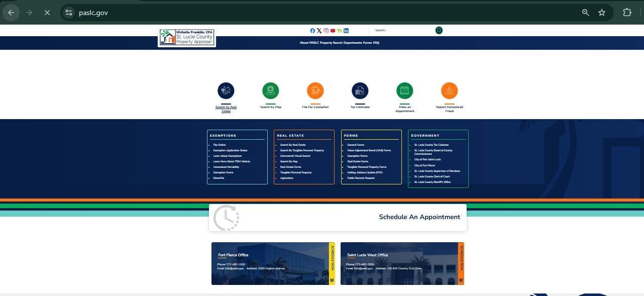This screenshot has height=296, width=644.
Task: Open the Tax Estimator icon
Action: [x=360, y=91]
